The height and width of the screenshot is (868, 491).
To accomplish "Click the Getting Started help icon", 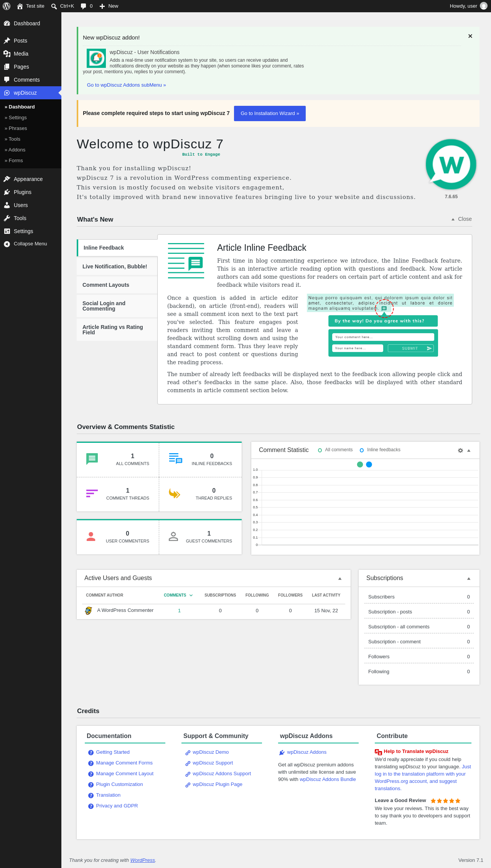I will (x=91, y=753).
